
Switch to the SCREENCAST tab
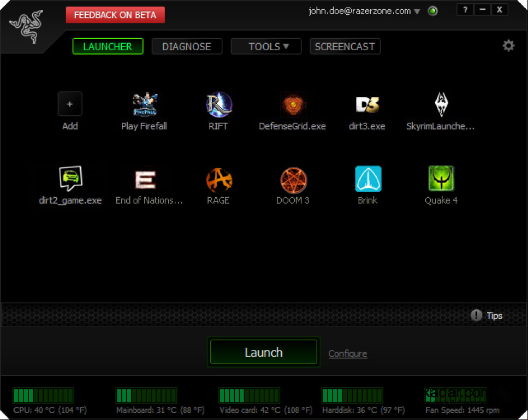pyautogui.click(x=345, y=46)
